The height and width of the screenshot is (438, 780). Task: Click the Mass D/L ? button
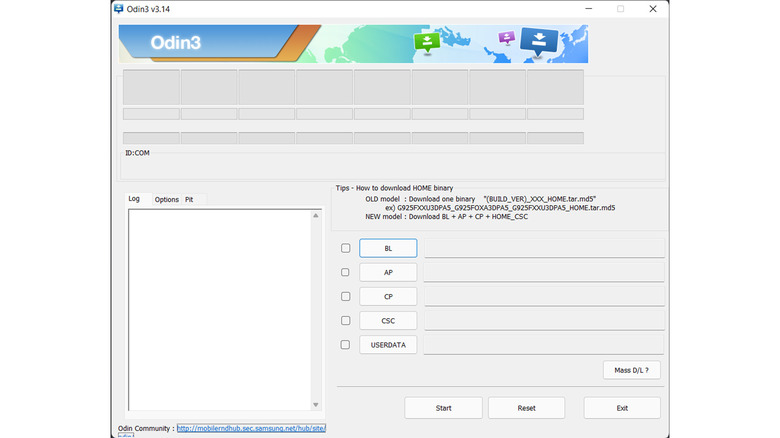[632, 370]
